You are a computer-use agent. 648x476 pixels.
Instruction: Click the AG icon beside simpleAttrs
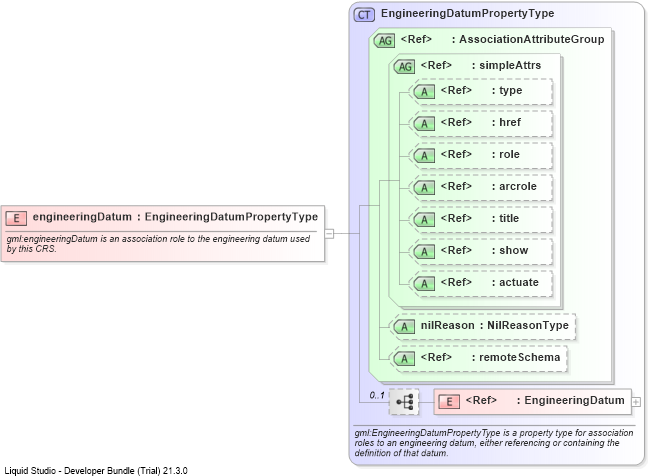point(404,67)
